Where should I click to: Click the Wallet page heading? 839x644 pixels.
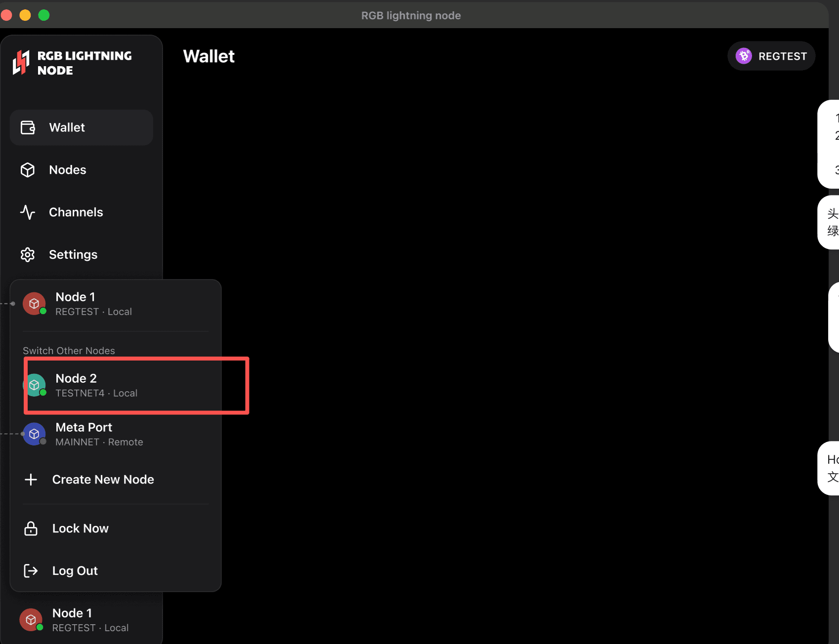pos(209,56)
